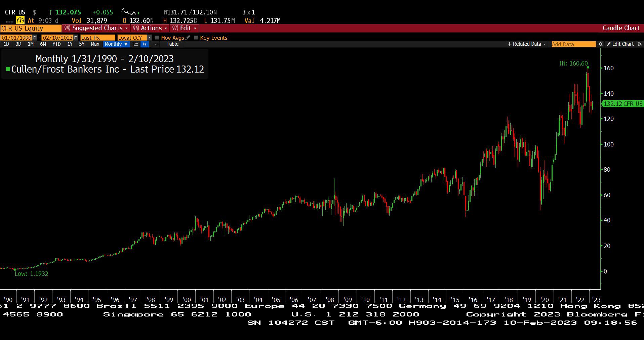Expand the Suggested Charts dropdown
644x340 pixels.
pos(96,28)
